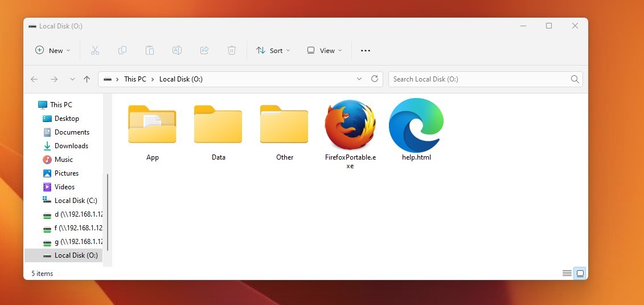Viewport: 644px width, 305px height.
Task: Click the Share icon in toolbar
Action: [204, 50]
